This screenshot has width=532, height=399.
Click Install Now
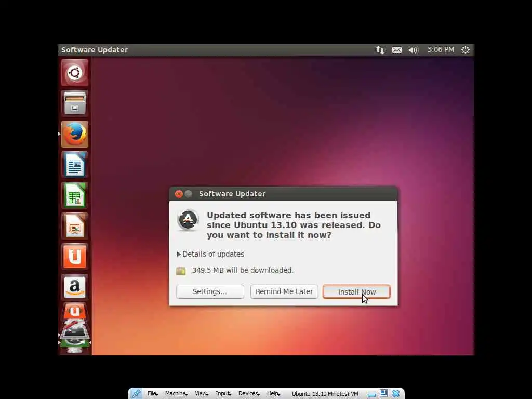(356, 292)
